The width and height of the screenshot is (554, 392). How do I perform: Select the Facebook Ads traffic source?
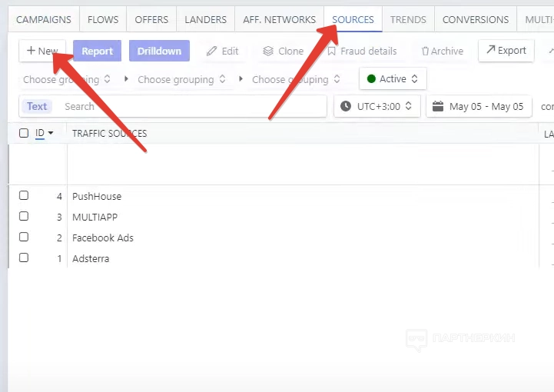[103, 238]
